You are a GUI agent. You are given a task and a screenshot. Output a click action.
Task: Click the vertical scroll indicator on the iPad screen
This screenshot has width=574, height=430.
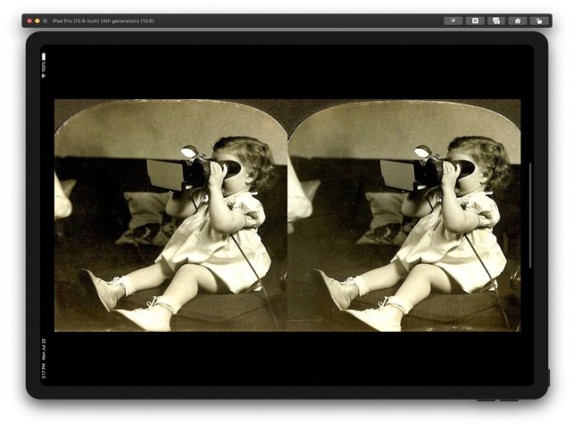pos(530,215)
